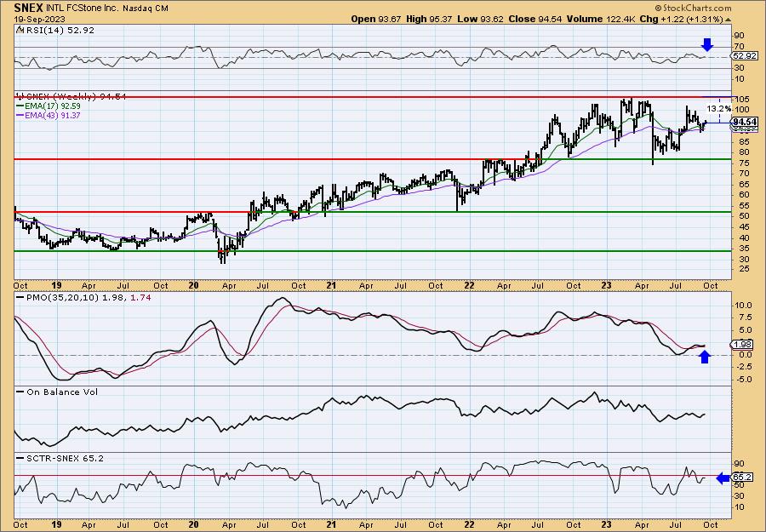Click the 105 price axis label

(740, 100)
